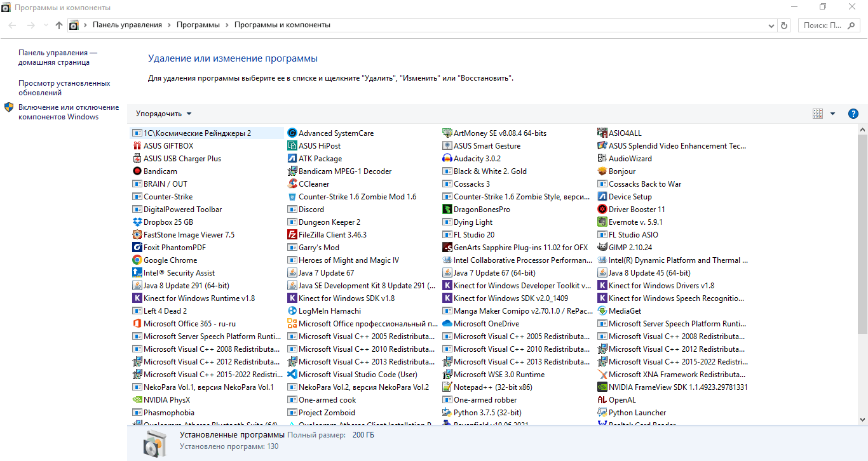
Task: Click the Bonjour package icon
Action: (602, 171)
